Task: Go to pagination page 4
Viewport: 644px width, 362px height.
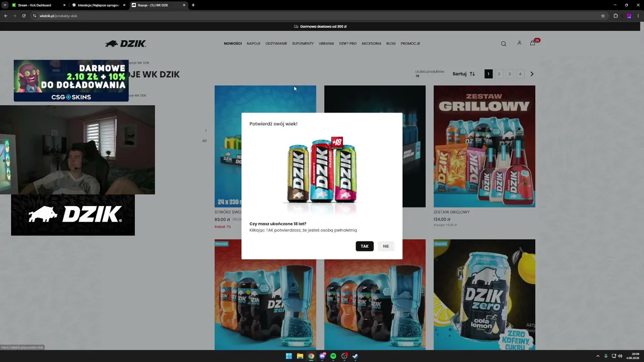Action: [x=520, y=74]
